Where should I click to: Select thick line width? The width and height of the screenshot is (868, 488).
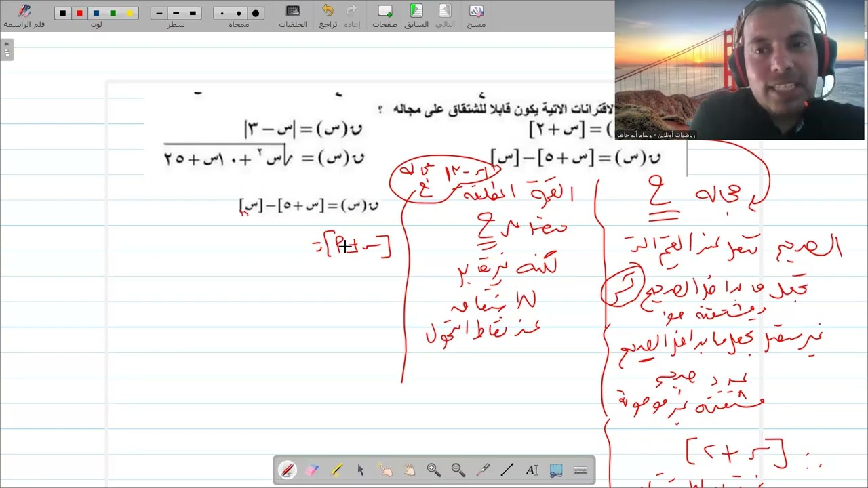[193, 13]
